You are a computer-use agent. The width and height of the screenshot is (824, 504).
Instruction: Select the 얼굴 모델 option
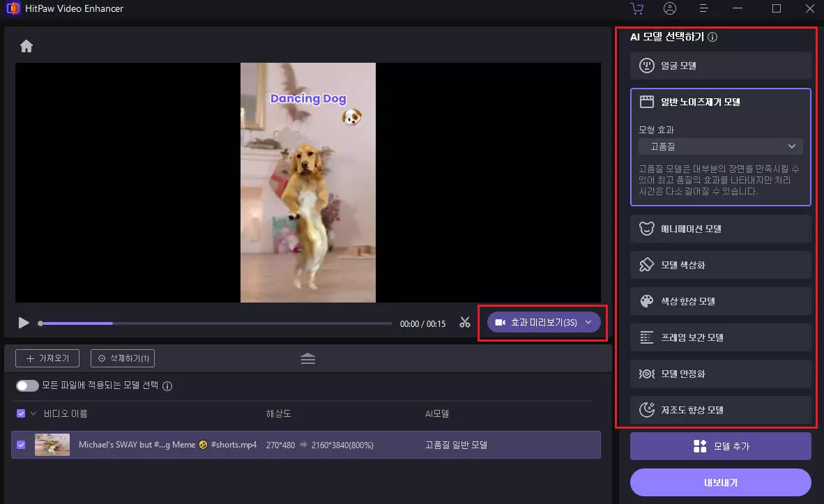coord(720,66)
